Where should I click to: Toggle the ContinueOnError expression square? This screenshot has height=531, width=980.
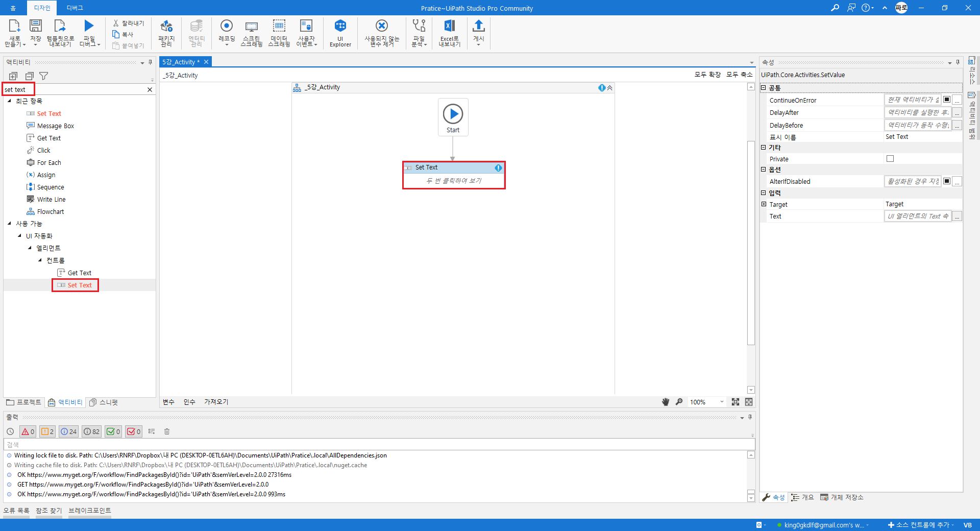[947, 100]
